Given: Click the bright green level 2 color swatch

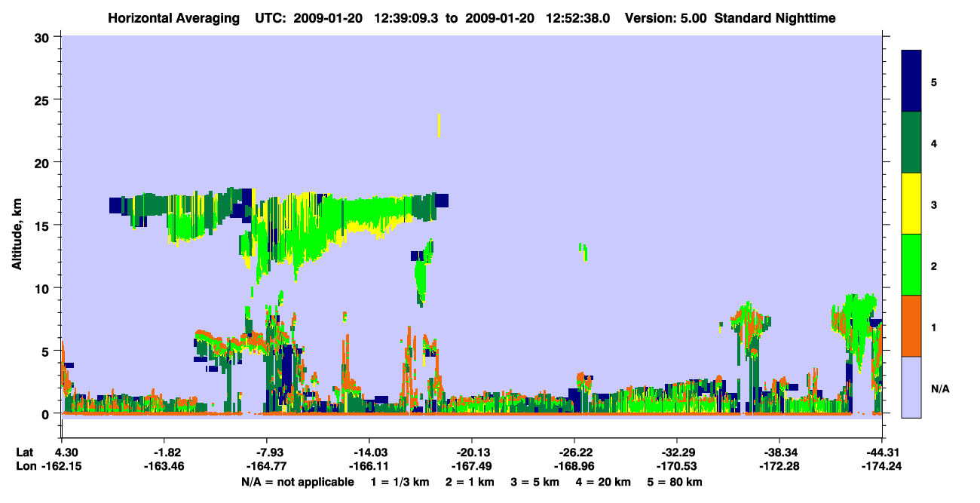Looking at the screenshot, I should tap(911, 265).
